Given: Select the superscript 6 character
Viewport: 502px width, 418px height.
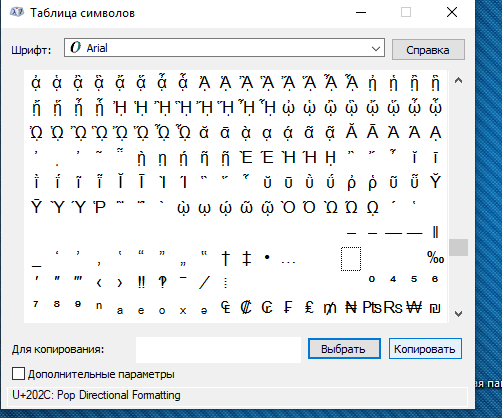Looking at the screenshot, I should [435, 279].
